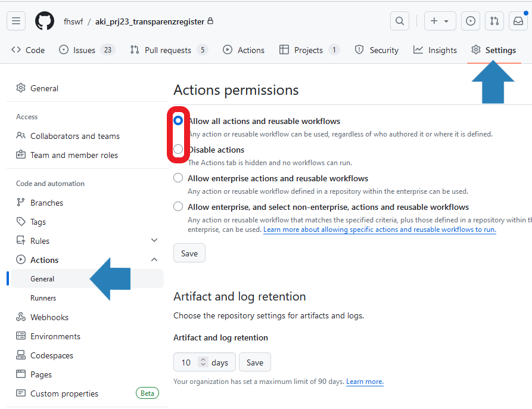The width and height of the screenshot is (532, 409).
Task: Open the notifications inbox icon
Action: [518, 21]
